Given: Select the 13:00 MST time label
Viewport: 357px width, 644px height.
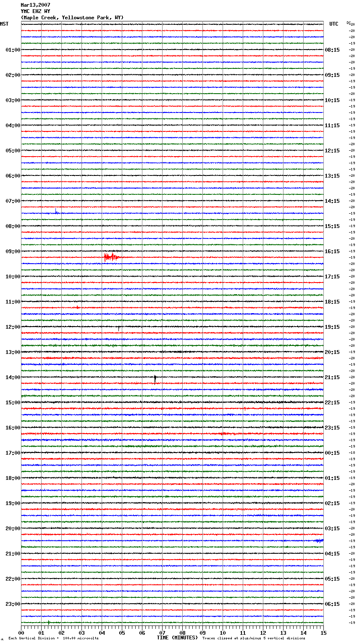Looking at the screenshot, I should (x=13, y=352).
